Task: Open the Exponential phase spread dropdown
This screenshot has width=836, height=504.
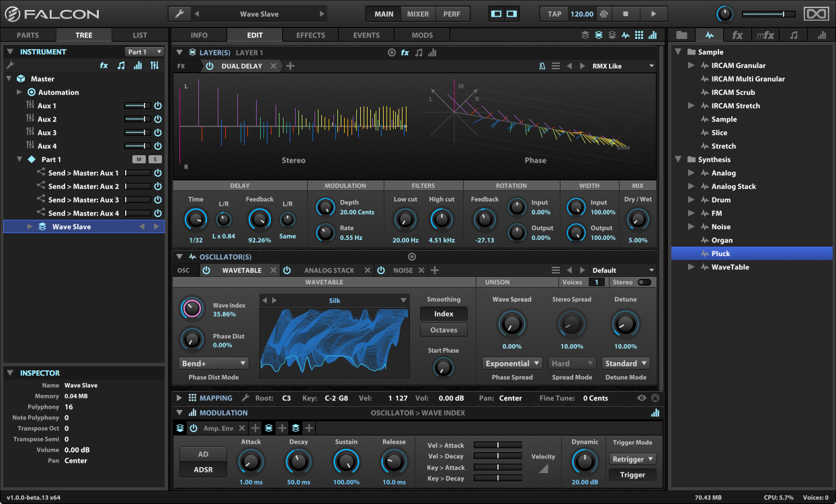Action: click(512, 364)
